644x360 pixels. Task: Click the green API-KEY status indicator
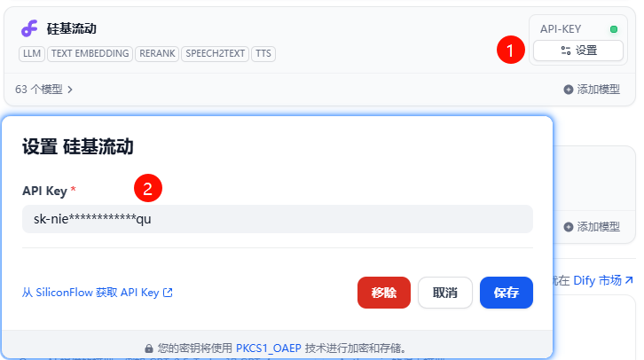click(614, 29)
